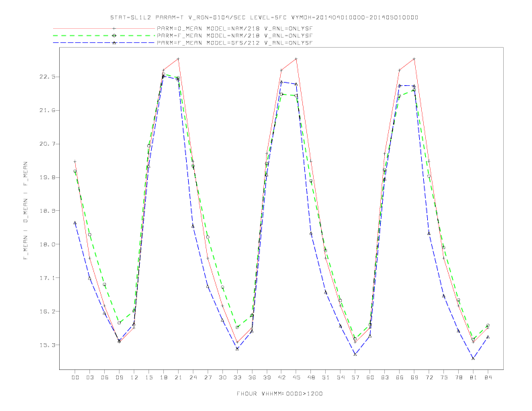Screen dimensions: 532x411
Task: Click x-axis forecast hour label 03
Action: point(90,377)
